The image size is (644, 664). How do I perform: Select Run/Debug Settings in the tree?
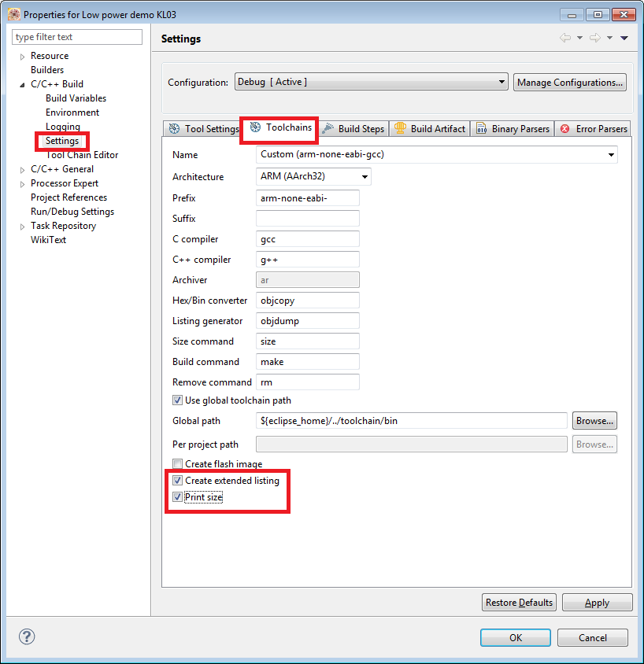click(72, 212)
